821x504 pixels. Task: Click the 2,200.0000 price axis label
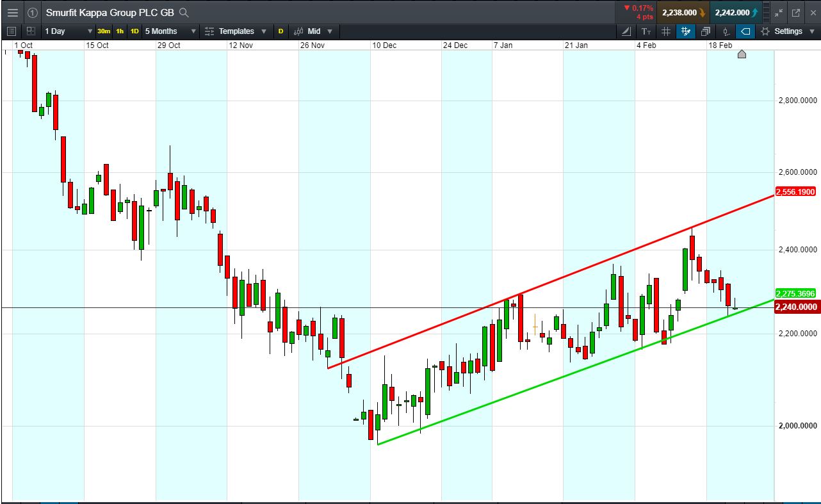798,334
